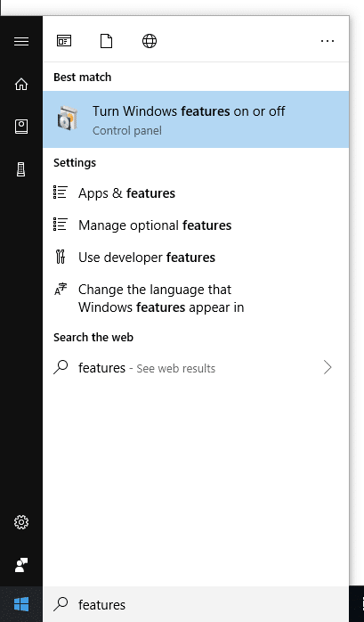Open the Settings gear in sidebar

click(21, 522)
